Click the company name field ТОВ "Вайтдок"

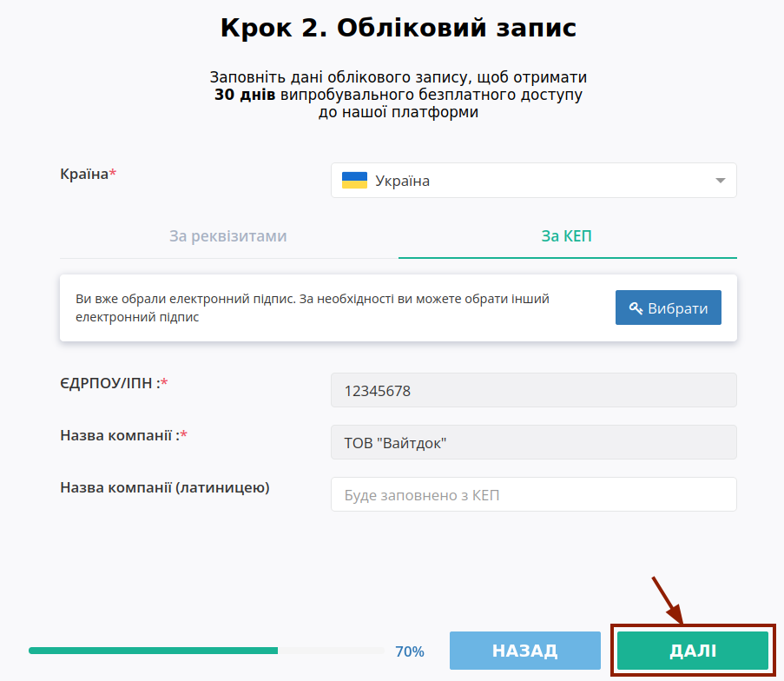tap(533, 442)
